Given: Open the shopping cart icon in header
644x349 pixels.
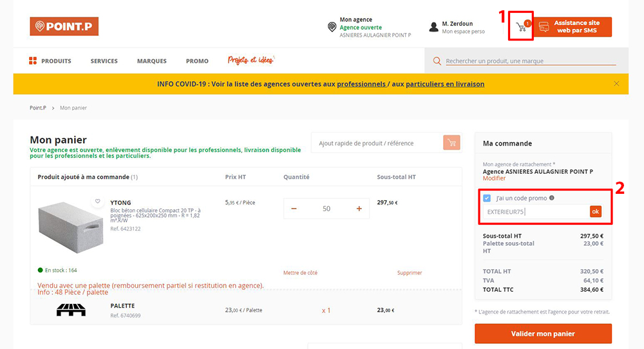Looking at the screenshot, I should (x=521, y=28).
